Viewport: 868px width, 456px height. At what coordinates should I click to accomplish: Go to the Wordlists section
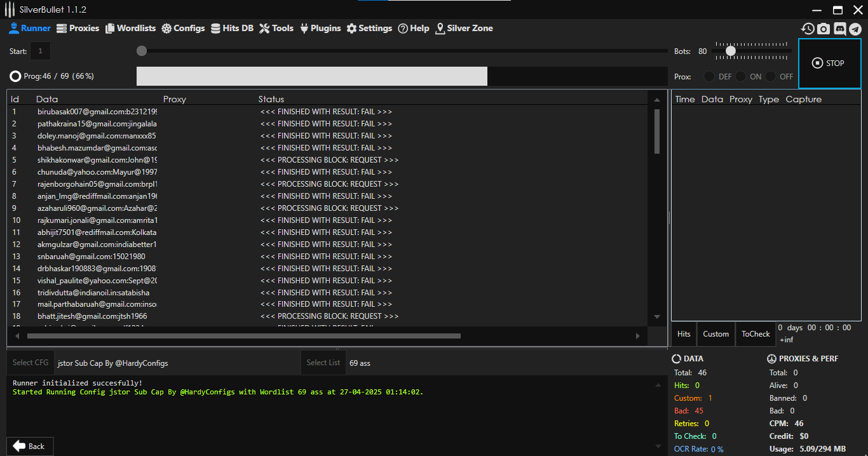[x=130, y=28]
